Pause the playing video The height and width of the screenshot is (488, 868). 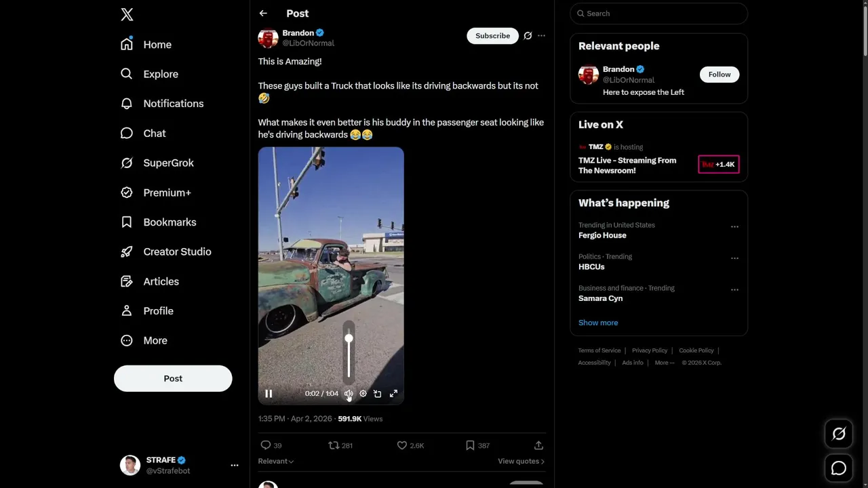(269, 394)
